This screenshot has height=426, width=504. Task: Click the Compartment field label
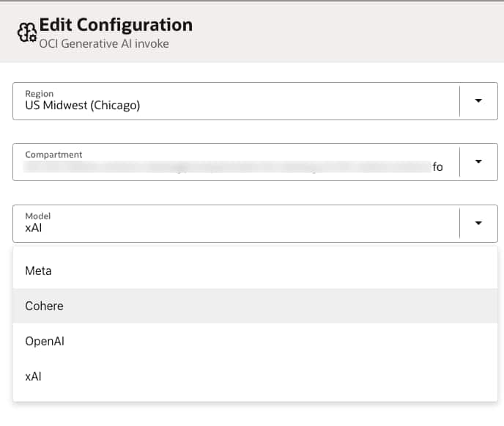(53, 155)
